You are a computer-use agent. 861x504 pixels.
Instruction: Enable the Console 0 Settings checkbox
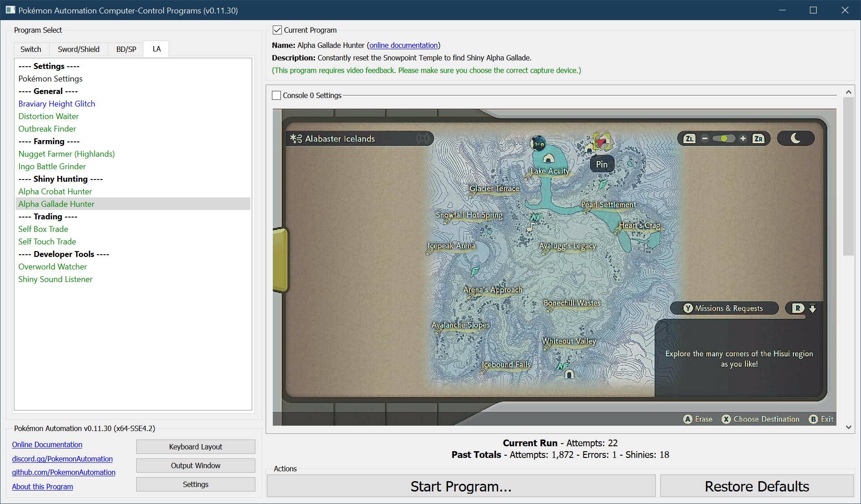pyautogui.click(x=276, y=95)
